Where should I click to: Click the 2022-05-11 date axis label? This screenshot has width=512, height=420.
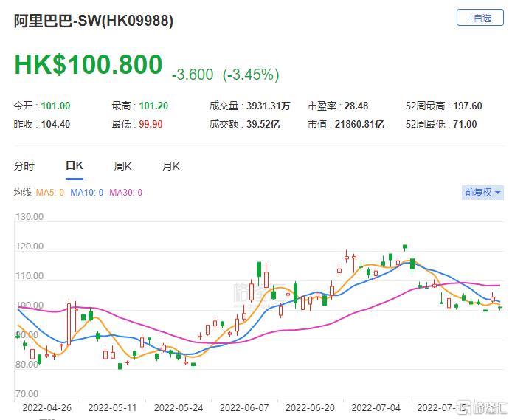112,407
